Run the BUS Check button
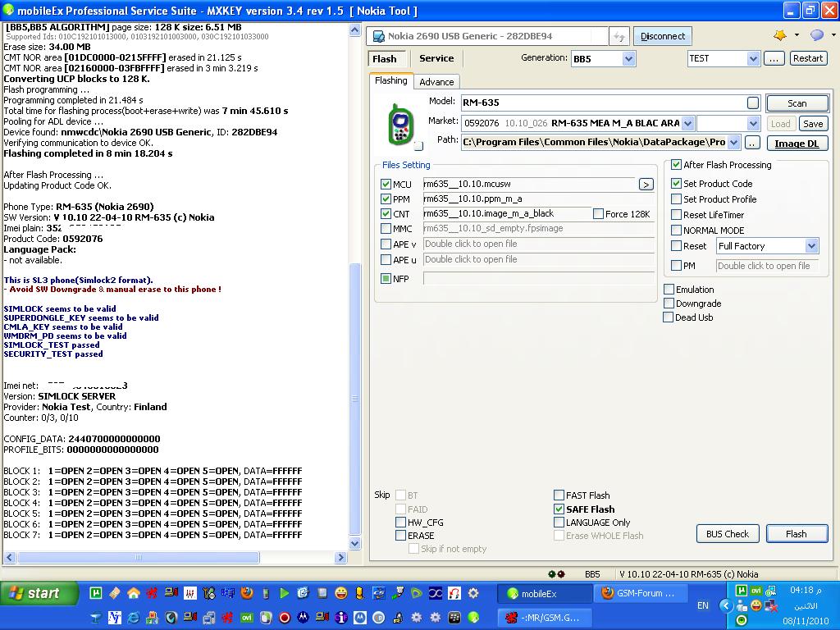 click(x=728, y=533)
